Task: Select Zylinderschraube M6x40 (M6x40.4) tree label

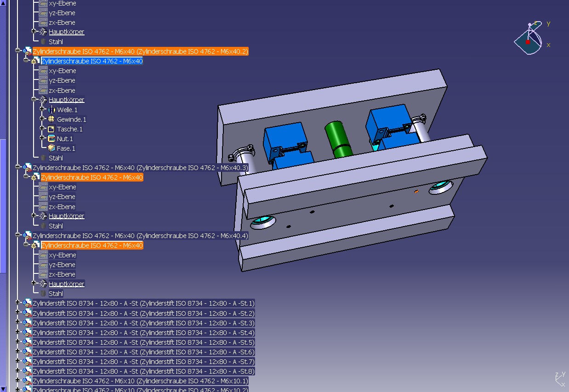Action: (140, 236)
